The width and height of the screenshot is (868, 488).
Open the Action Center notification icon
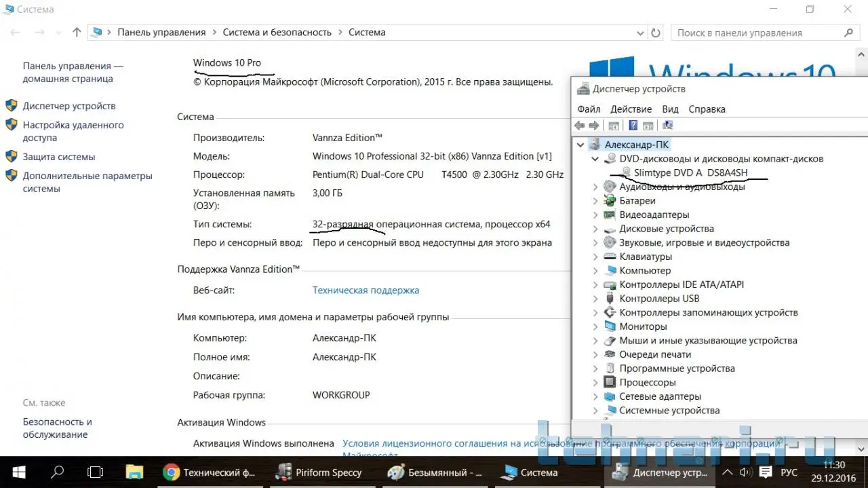[x=766, y=472]
